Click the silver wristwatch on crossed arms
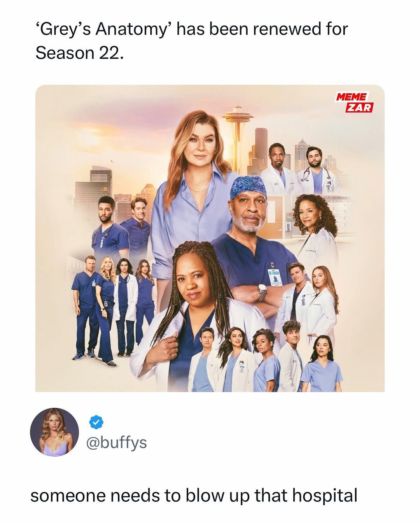Screen dimensions: 420x524 click(262, 291)
